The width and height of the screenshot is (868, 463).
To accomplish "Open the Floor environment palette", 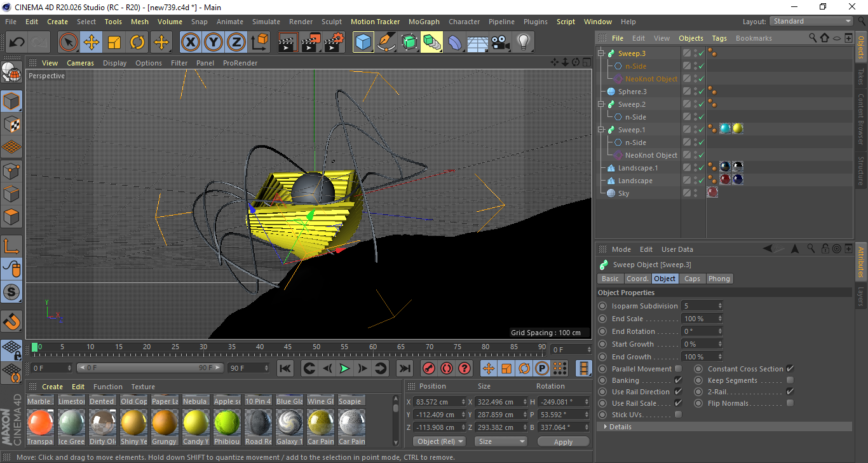I will [478, 43].
